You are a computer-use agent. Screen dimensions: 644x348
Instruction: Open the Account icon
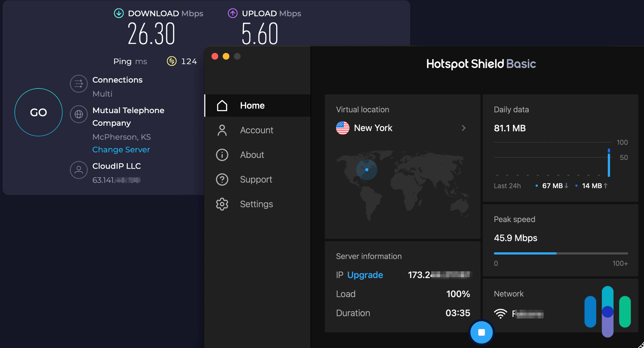[222, 130]
